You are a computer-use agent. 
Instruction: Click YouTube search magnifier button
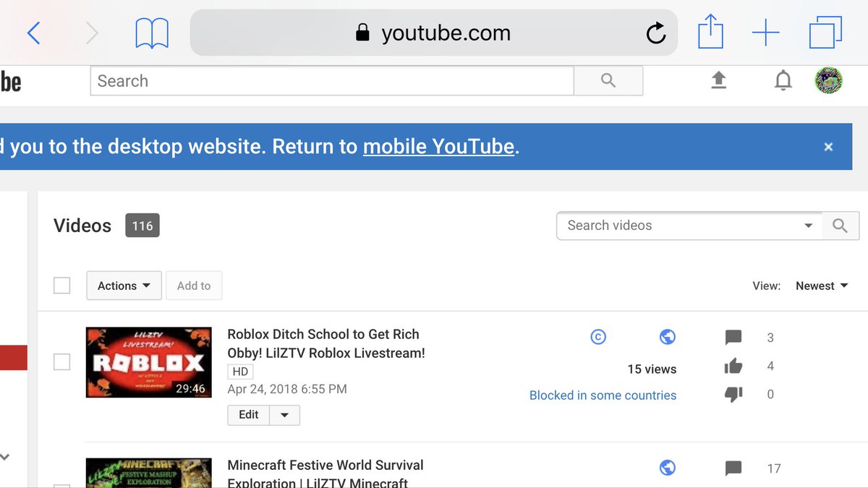pyautogui.click(x=608, y=81)
